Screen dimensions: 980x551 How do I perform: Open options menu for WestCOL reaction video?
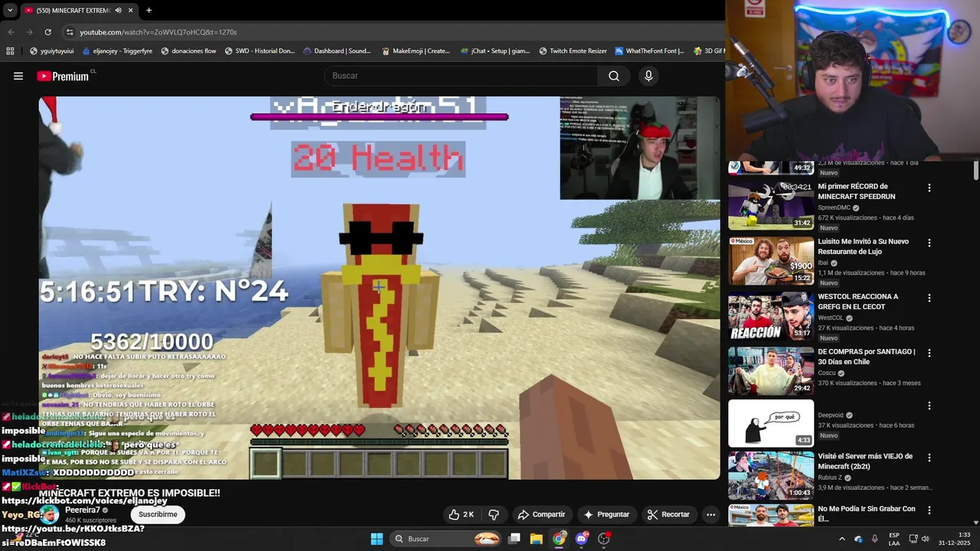[x=929, y=298]
